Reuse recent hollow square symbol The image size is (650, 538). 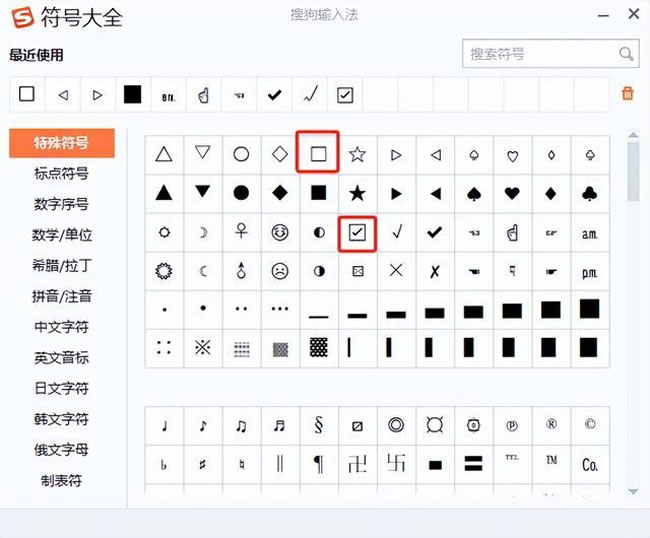tap(27, 94)
